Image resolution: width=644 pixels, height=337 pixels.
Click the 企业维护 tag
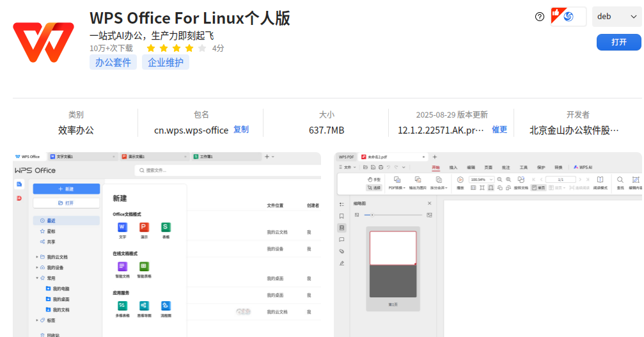point(166,63)
